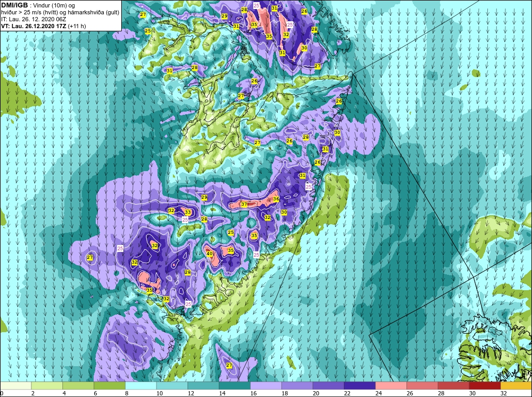Select legend swatch between 26 and 28
Screen dimensions: 532x397
coord(422,386)
